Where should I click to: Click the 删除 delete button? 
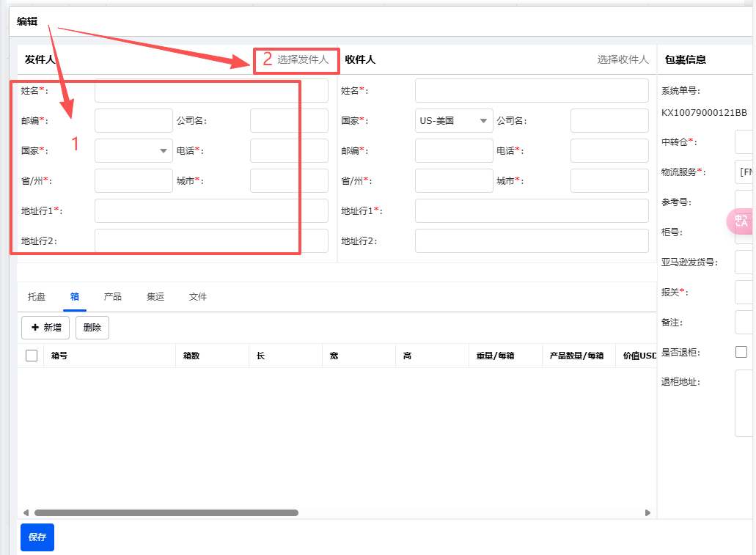pyautogui.click(x=92, y=328)
